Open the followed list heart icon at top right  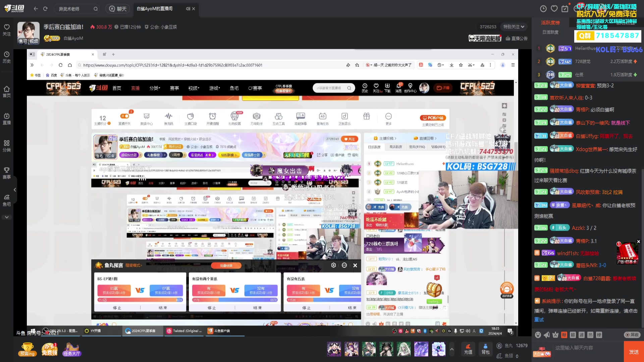pyautogui.click(x=554, y=9)
